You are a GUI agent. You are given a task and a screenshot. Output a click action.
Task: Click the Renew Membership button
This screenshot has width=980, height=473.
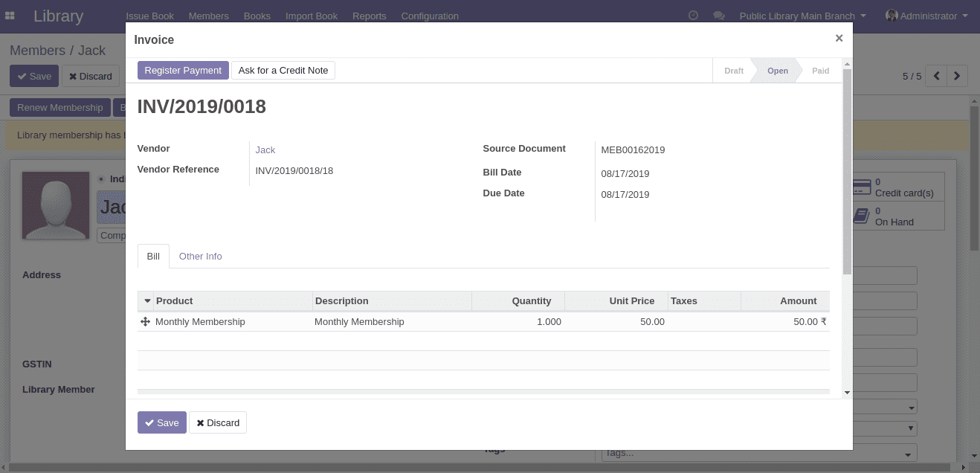(60, 107)
